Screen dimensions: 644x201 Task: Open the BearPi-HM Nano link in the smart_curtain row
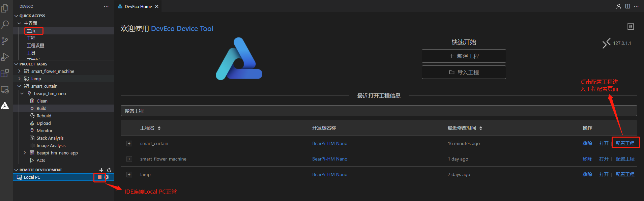pyautogui.click(x=330, y=143)
